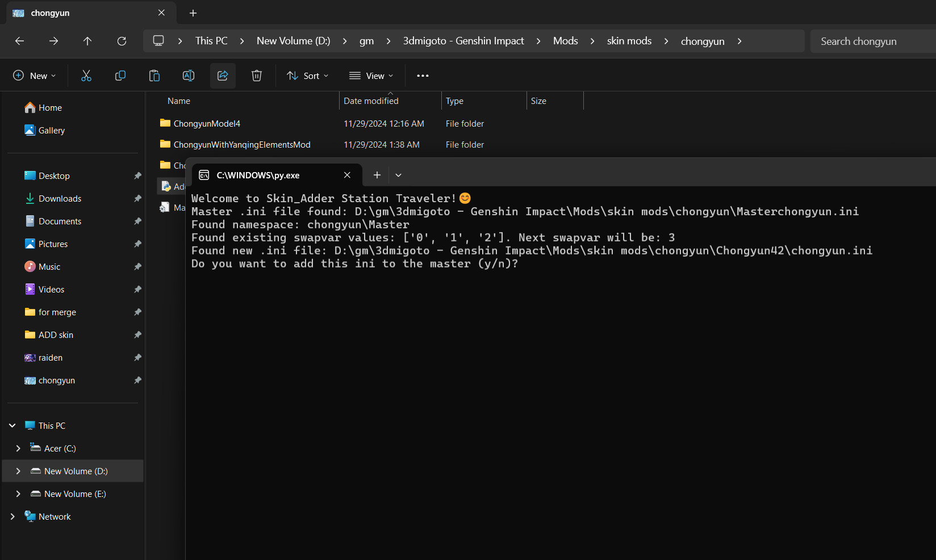Image resolution: width=936 pixels, height=560 pixels.
Task: Open the terminal tab options dropdown chevron
Action: tap(398, 175)
